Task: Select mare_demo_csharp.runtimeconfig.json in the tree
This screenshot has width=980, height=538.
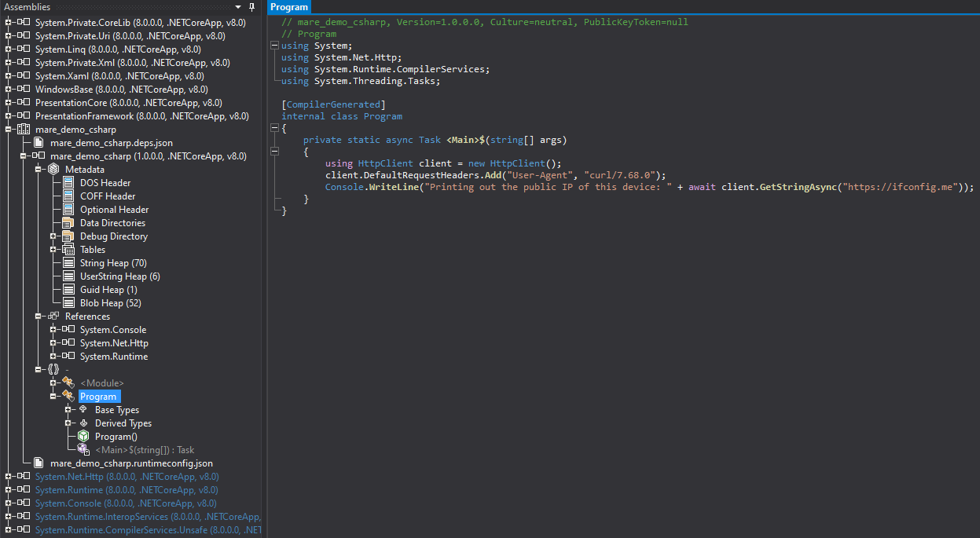Action: 131,463
